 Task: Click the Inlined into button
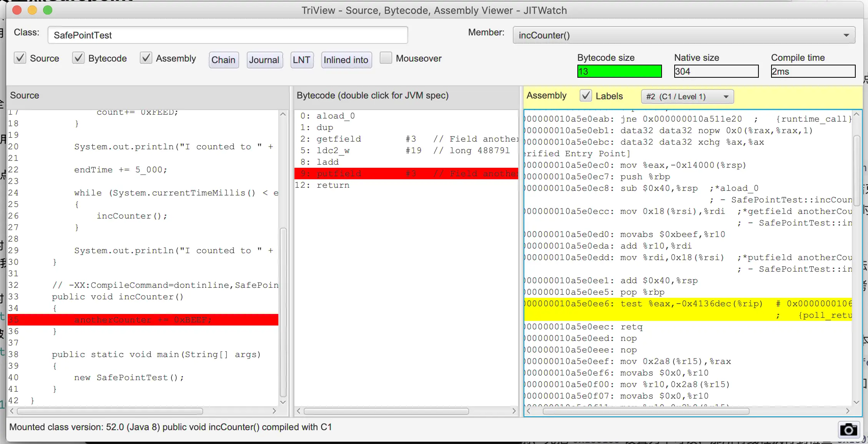pos(346,60)
